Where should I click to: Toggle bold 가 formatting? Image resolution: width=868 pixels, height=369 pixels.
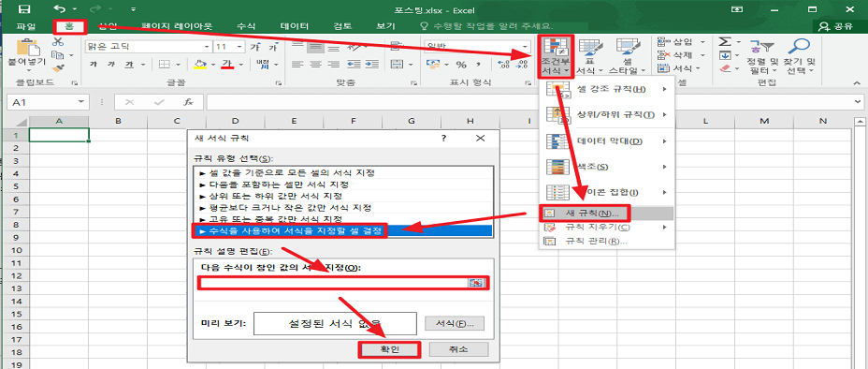93,65
